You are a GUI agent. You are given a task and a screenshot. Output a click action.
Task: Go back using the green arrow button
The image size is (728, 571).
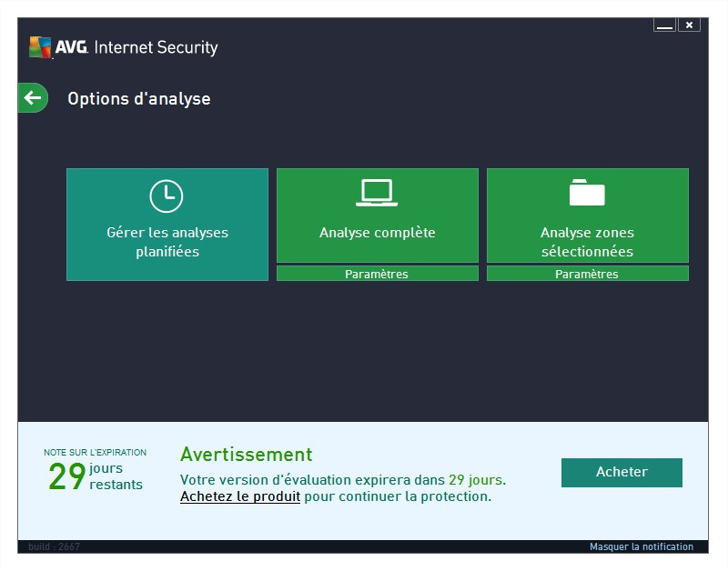tap(33, 98)
